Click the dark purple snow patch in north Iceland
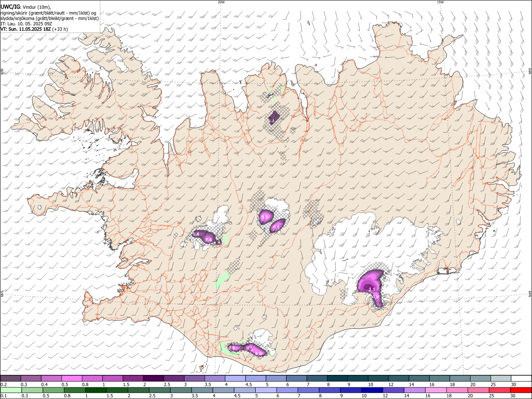 coord(274,117)
